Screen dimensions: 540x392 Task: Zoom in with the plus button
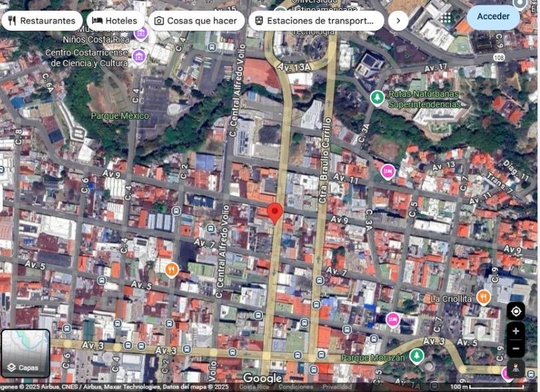[515, 331]
